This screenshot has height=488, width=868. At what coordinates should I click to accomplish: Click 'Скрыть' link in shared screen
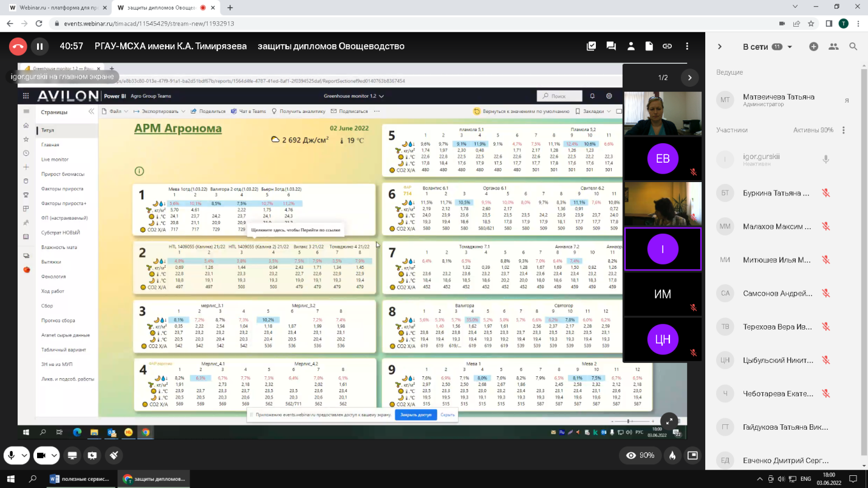[x=448, y=415]
